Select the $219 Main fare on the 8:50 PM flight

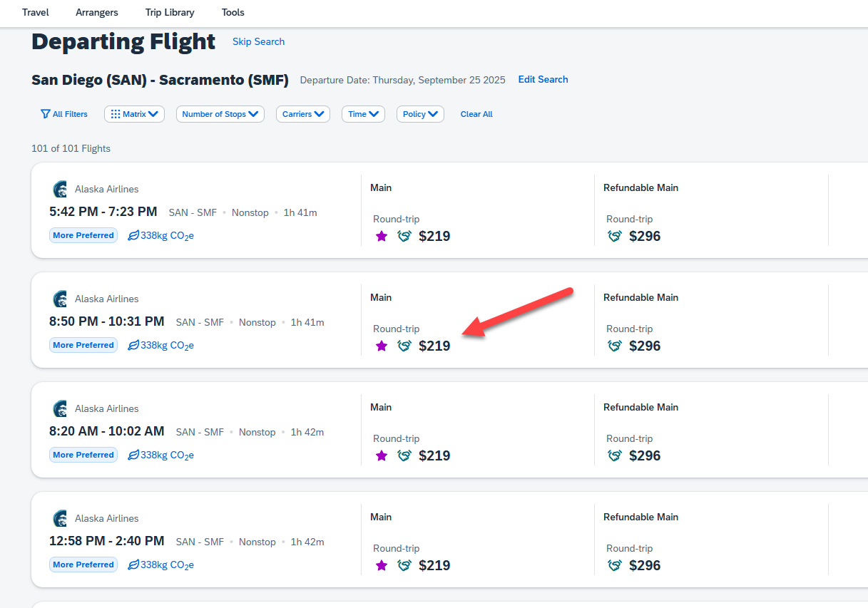434,346
